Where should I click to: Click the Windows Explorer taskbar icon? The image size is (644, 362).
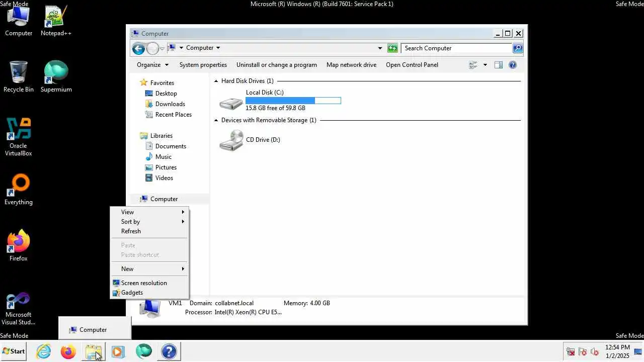(x=94, y=351)
